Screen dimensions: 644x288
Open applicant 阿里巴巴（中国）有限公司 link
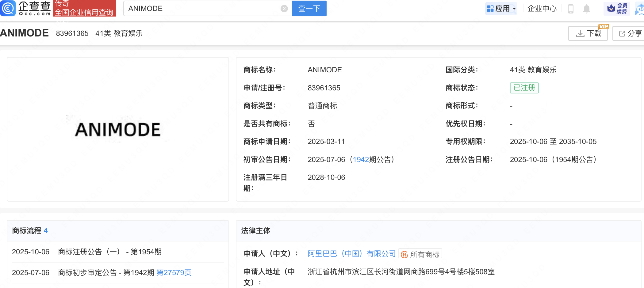point(352,254)
